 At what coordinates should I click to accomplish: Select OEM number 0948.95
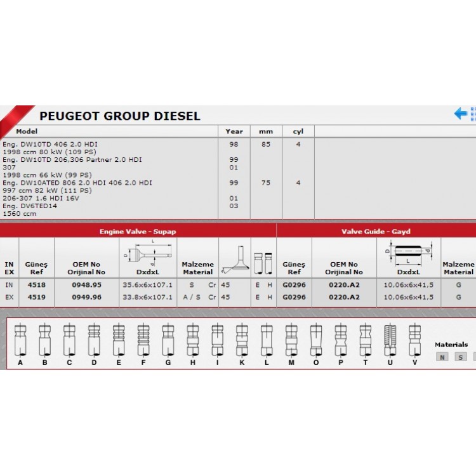point(86,285)
